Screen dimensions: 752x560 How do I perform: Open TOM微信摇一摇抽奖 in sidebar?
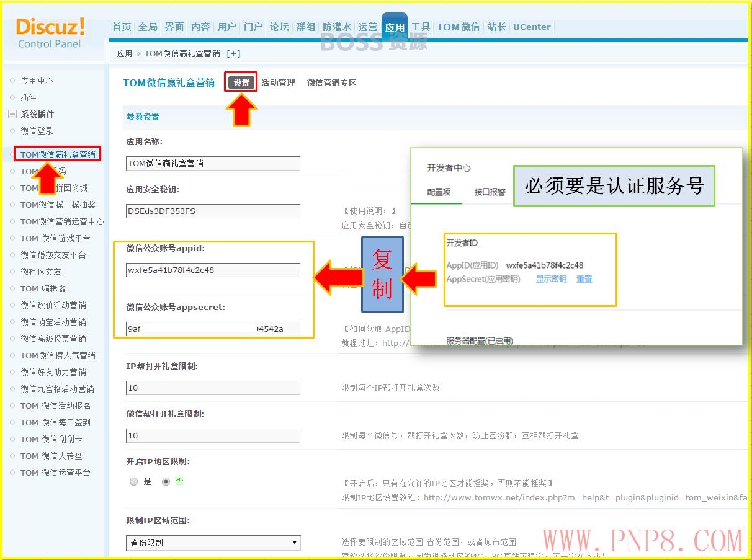(x=58, y=205)
